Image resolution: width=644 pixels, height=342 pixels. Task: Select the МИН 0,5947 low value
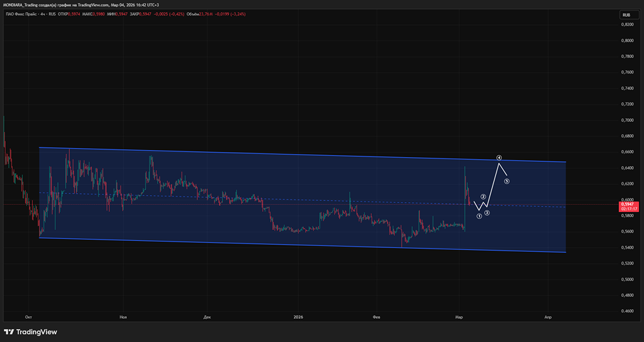tap(116, 14)
